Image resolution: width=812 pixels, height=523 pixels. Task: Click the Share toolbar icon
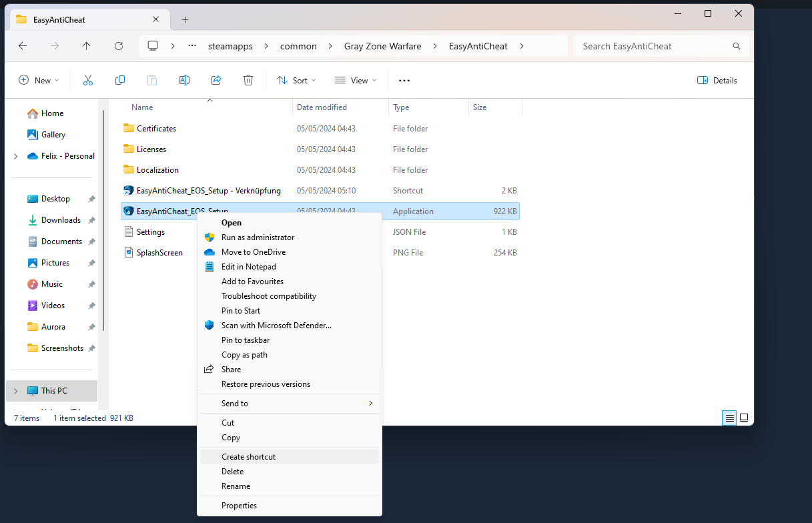(x=216, y=80)
